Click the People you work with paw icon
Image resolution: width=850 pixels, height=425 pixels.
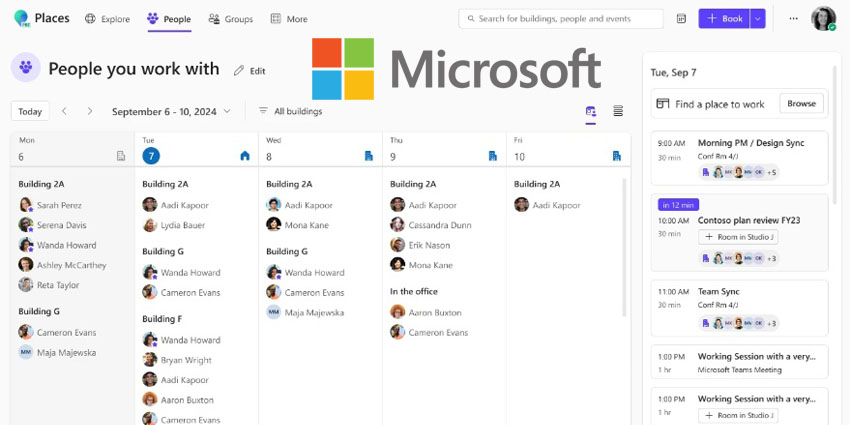[25, 67]
